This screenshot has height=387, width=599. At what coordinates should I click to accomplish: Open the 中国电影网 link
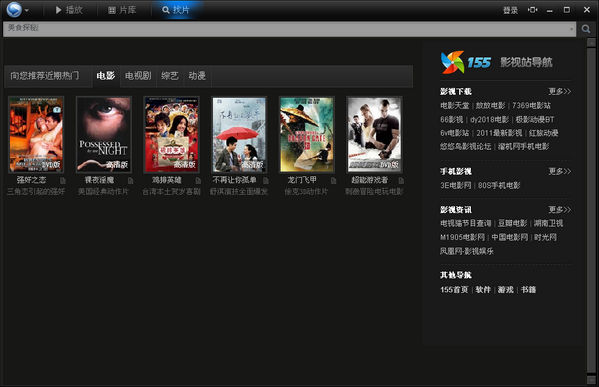(510, 237)
